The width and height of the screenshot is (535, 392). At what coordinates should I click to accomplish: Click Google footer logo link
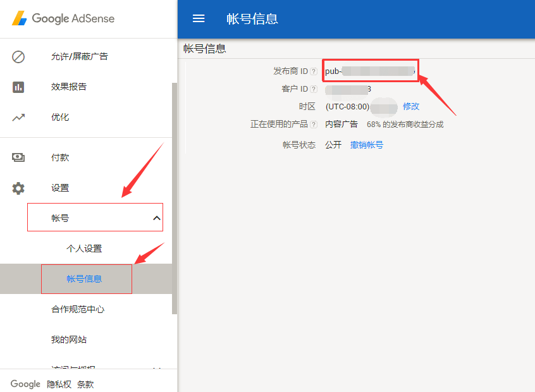(25, 384)
